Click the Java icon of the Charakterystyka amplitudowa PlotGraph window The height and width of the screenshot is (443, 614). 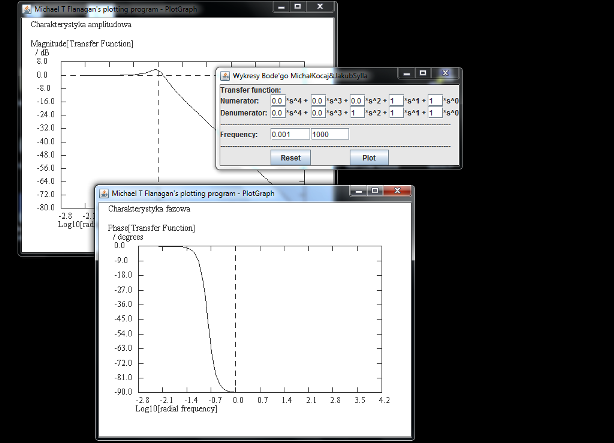click(x=27, y=9)
